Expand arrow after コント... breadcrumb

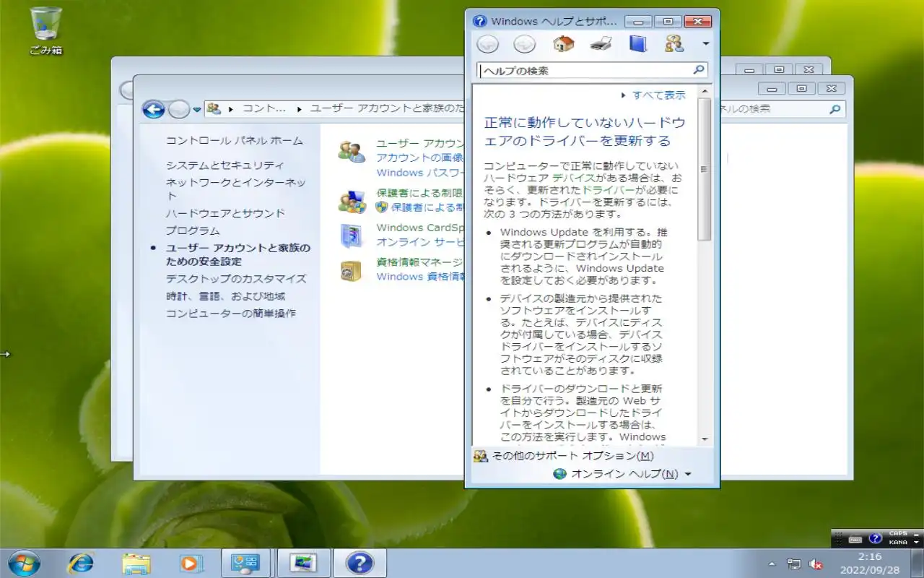coord(299,109)
